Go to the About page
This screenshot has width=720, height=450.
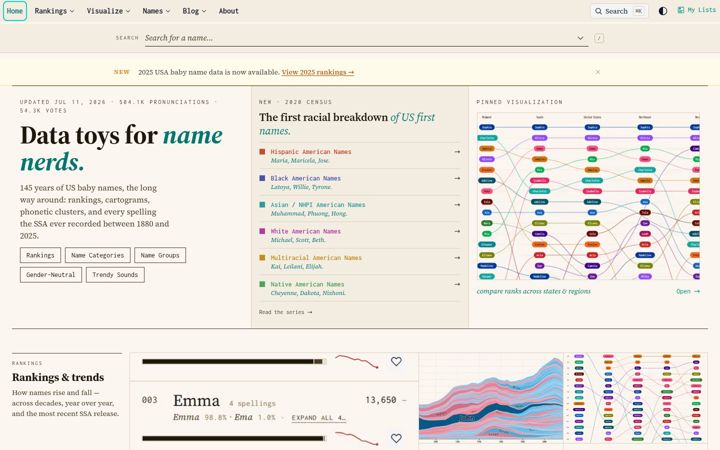coord(229,11)
